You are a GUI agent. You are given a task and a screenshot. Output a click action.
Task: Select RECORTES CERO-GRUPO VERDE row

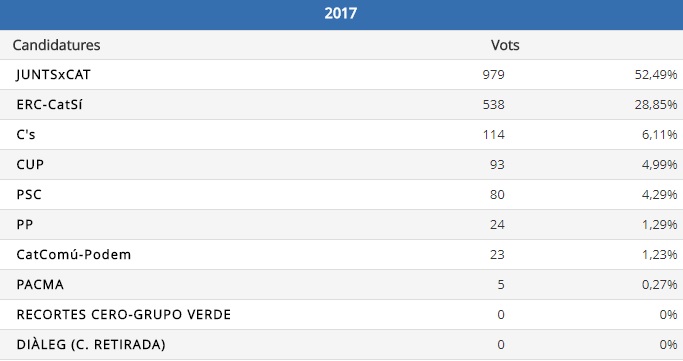(342, 314)
